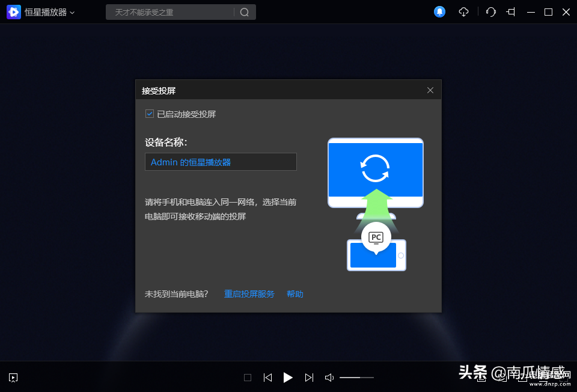
Task: Click the magnifier search icon
Action: pyautogui.click(x=245, y=12)
